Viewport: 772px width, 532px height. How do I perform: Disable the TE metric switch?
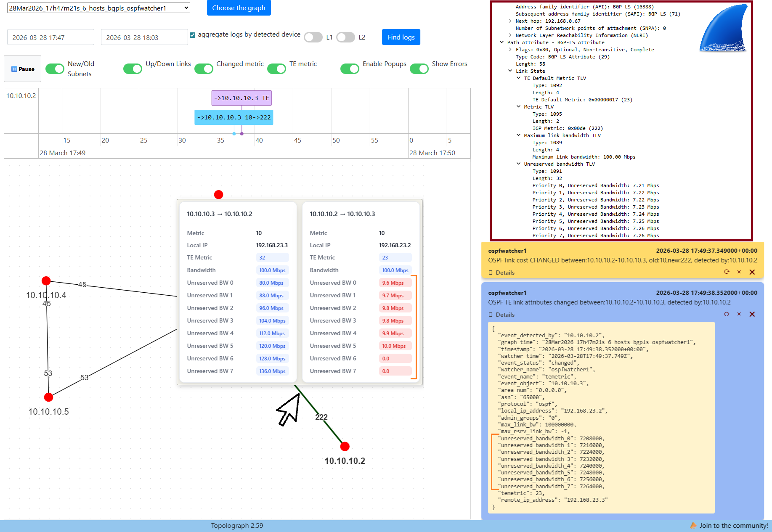[276, 69]
